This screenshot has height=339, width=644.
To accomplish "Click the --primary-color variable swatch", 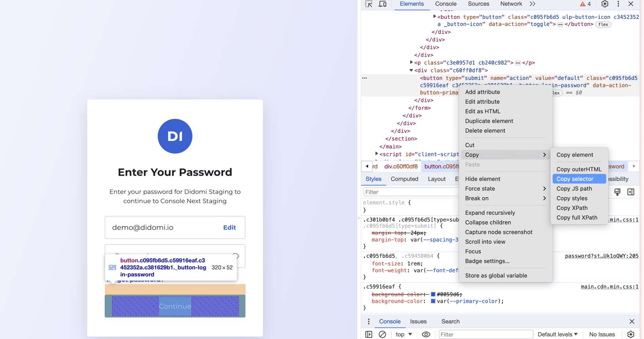I will tap(433, 301).
